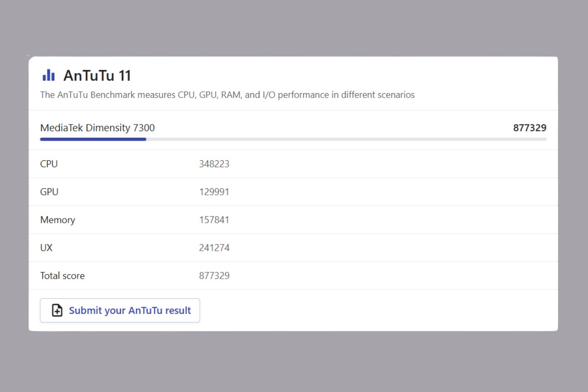This screenshot has width=588, height=392.
Task: Select the UX row label
Action: tap(46, 247)
